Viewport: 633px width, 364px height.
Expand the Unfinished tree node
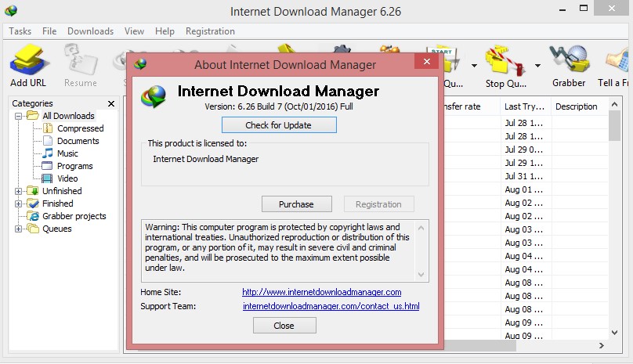click(x=18, y=191)
